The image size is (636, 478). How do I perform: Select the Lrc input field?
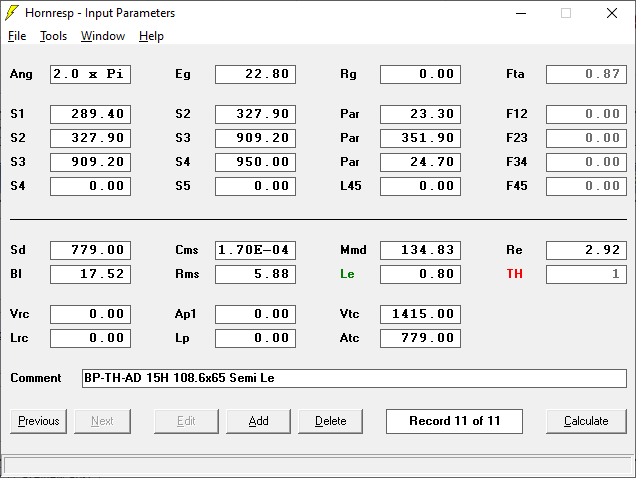tap(90, 338)
